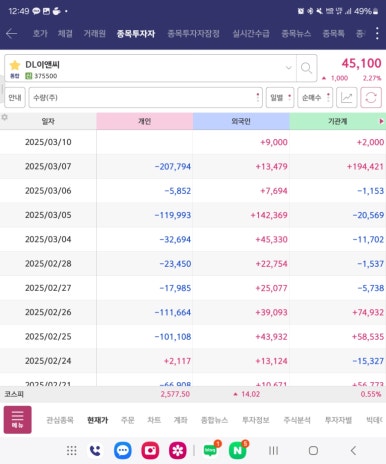
Task: Open the chart view icon
Action: tap(347, 98)
